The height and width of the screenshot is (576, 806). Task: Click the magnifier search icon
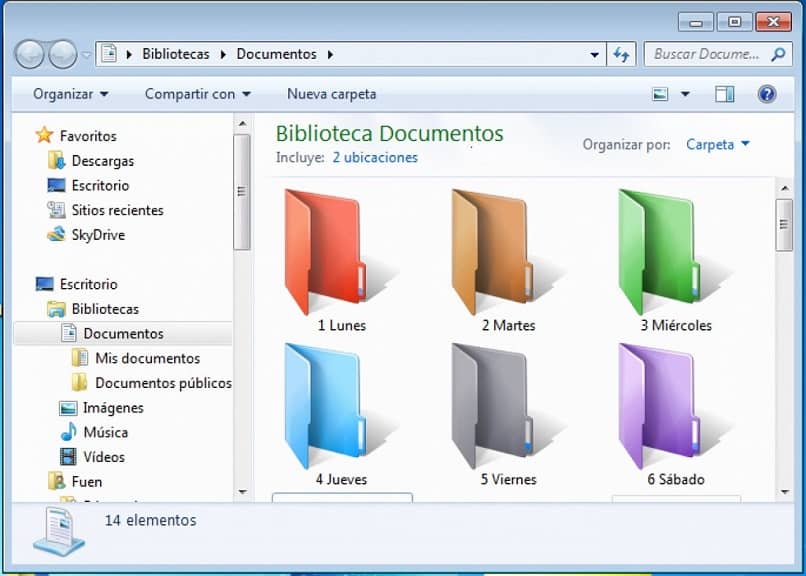tap(778, 53)
